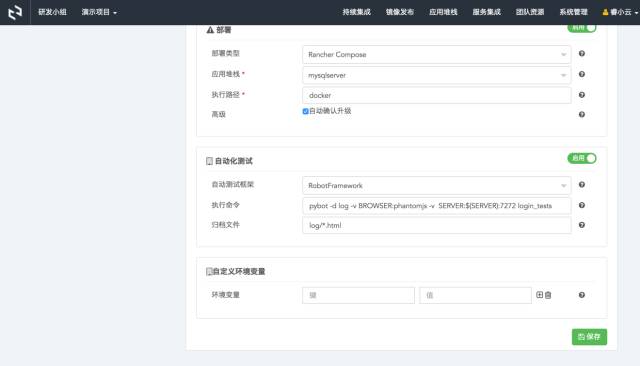Click the icon beside 自定义环境变量 heading

click(x=209, y=271)
